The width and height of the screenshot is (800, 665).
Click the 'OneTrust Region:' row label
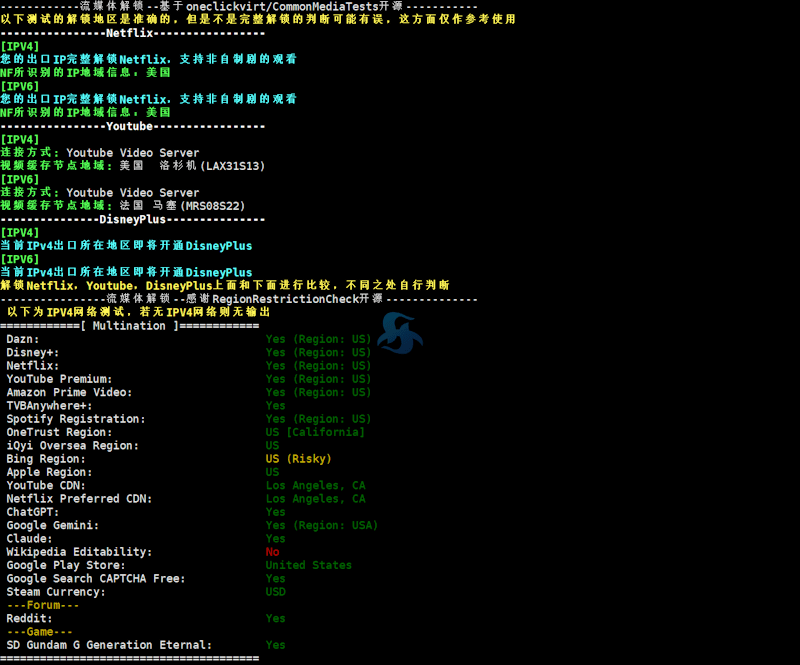tap(59, 432)
